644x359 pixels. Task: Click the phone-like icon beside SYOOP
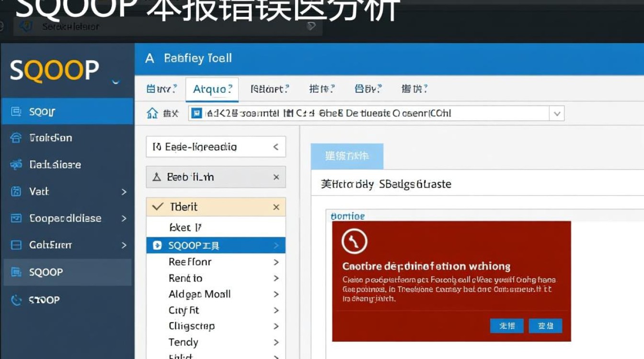coord(16,300)
